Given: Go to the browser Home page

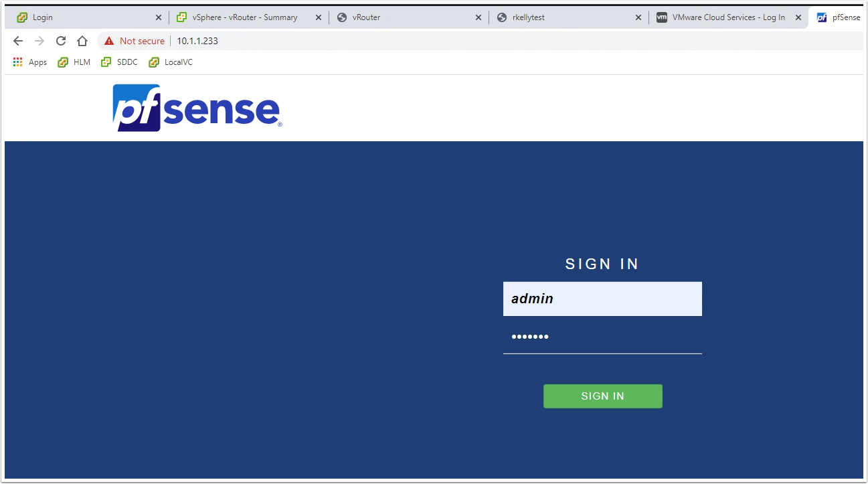Looking at the screenshot, I should tap(82, 41).
